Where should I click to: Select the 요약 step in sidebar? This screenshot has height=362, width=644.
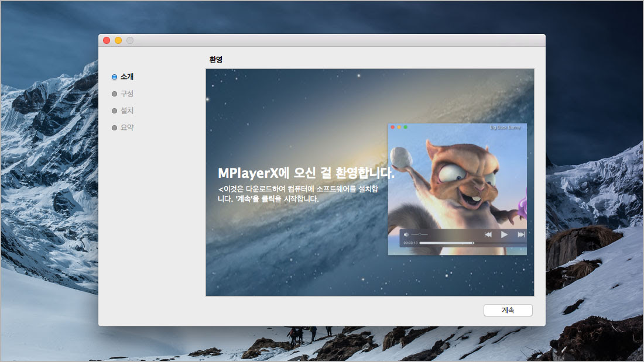(122, 127)
